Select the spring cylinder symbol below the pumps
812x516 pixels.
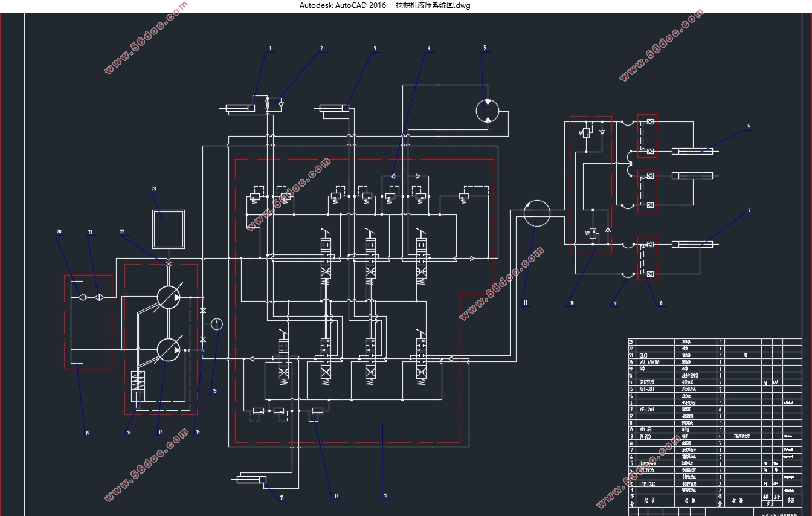pyautogui.click(x=138, y=384)
